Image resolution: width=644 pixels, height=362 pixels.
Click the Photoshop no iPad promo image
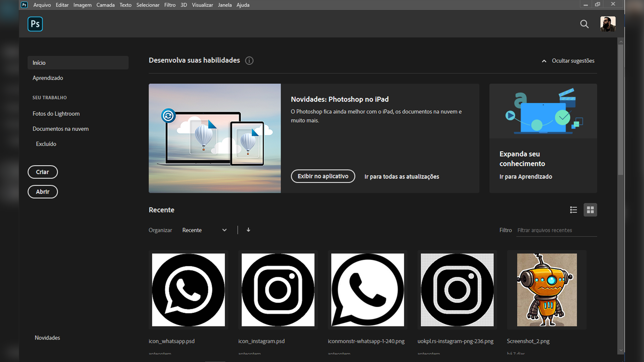[x=215, y=138]
